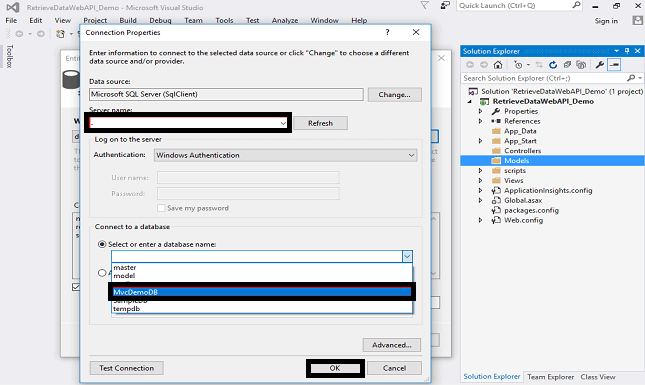Open Properties with the wrench icon
This screenshot has width=645, height=385.
(x=600, y=65)
